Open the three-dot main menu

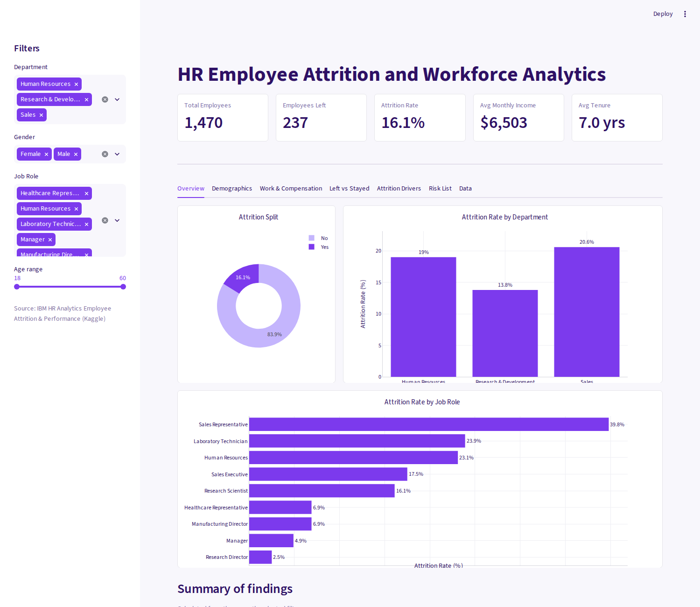click(x=685, y=14)
